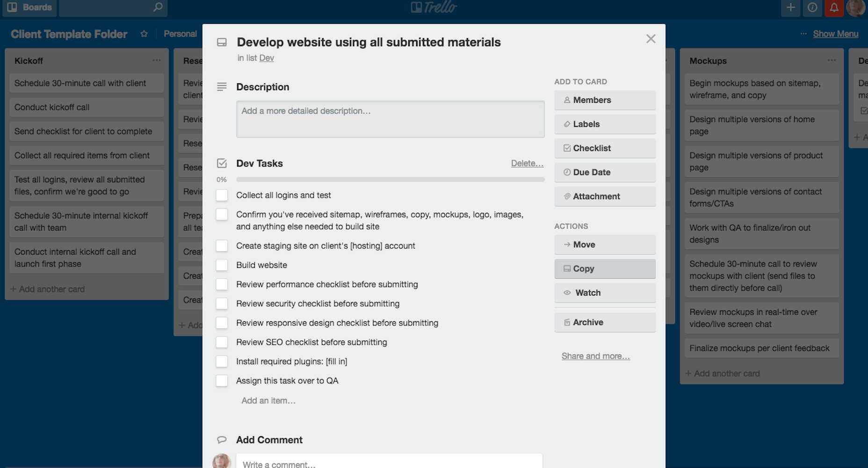Open 'Collect all required items from client' card
The height and width of the screenshot is (468, 868).
point(87,156)
